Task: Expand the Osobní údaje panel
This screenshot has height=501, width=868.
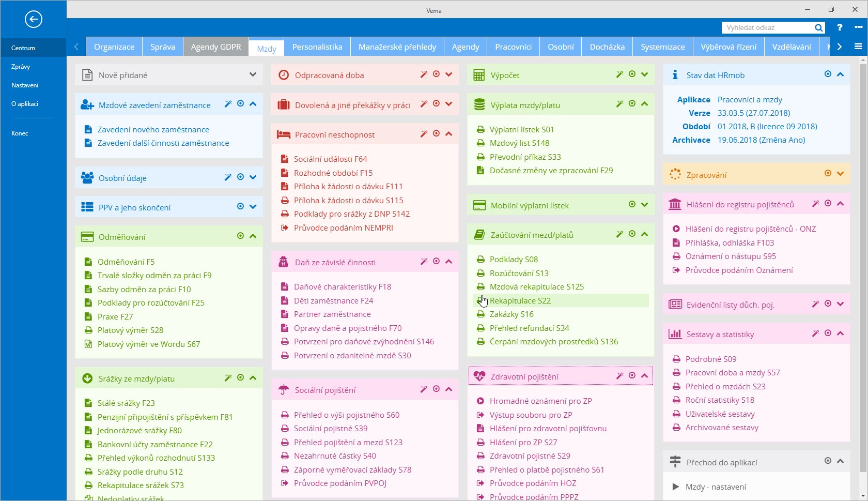Action: click(x=253, y=177)
